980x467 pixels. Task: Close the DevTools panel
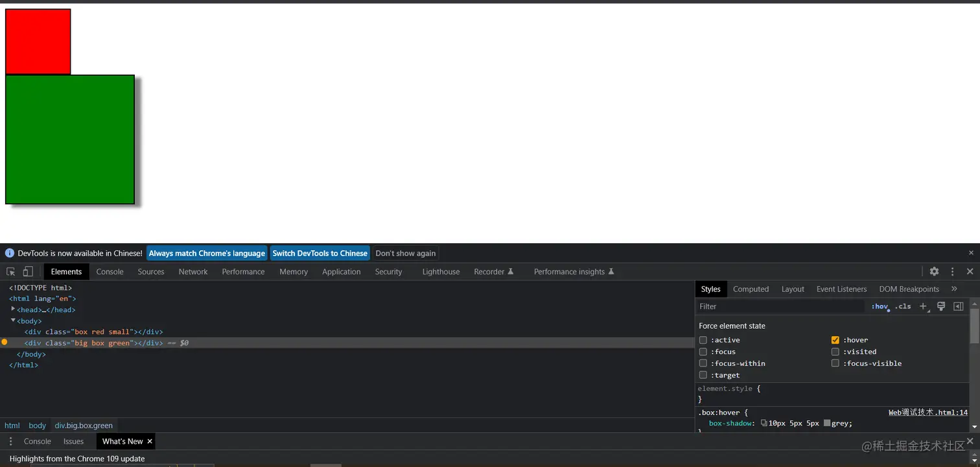click(970, 272)
